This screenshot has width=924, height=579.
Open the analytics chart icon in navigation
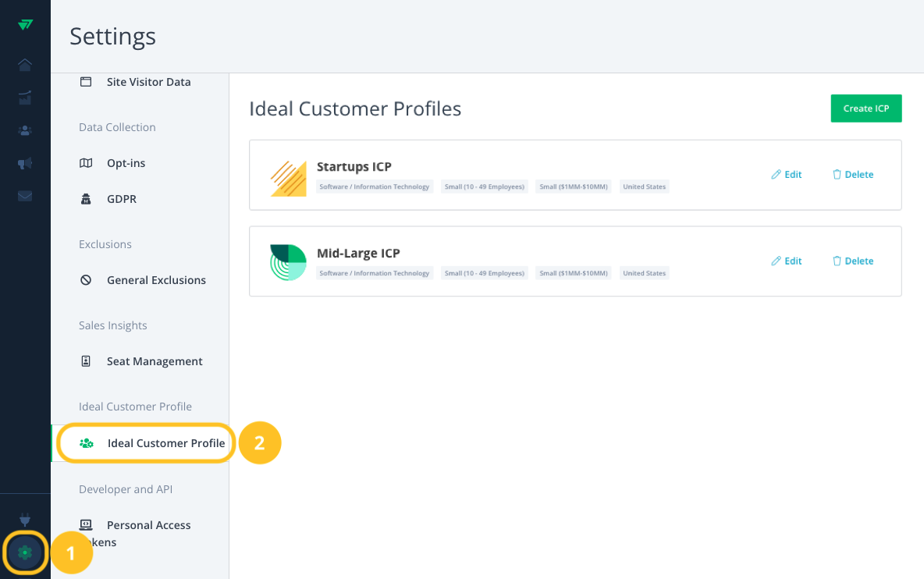[25, 98]
